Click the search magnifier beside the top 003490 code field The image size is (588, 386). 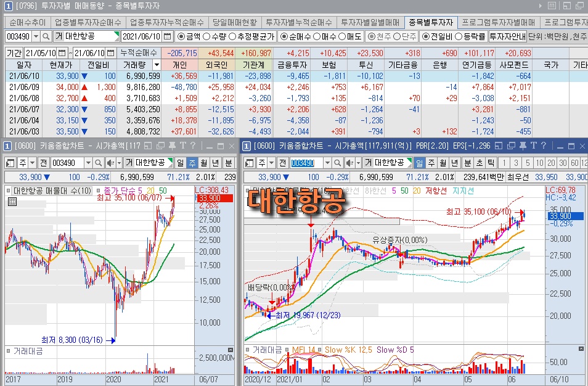click(46, 36)
